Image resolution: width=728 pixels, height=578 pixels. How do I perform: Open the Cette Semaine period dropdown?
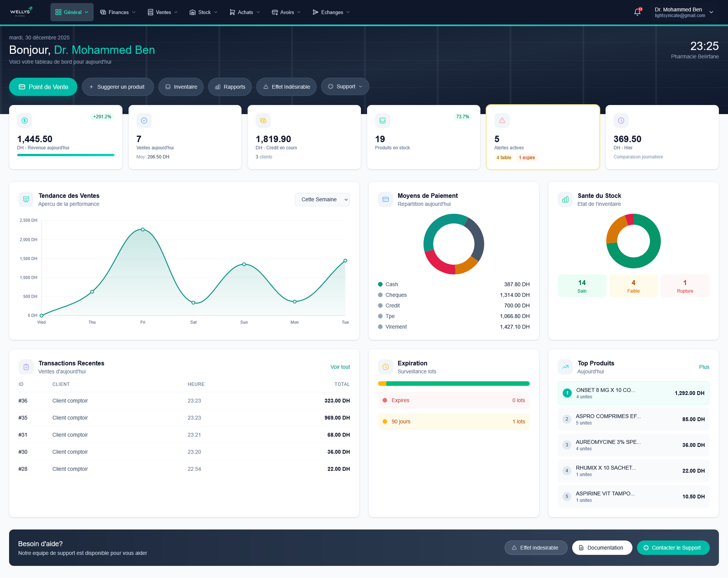[x=322, y=199]
